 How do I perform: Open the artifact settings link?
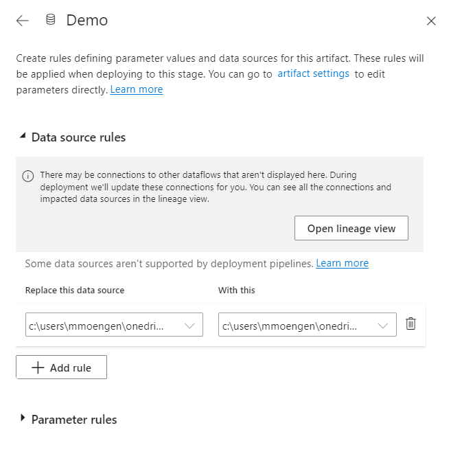[x=313, y=73]
